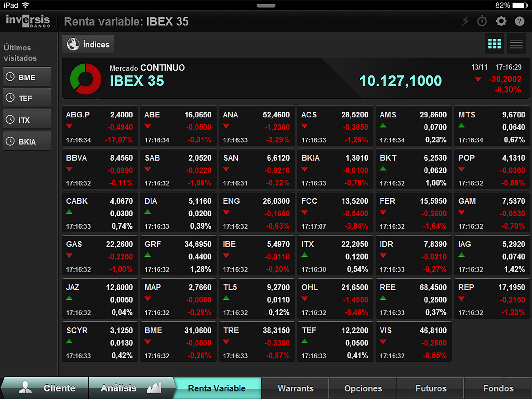The image size is (532, 399).
Task: Tap the lightning bolt streaming icon
Action: (465, 21)
